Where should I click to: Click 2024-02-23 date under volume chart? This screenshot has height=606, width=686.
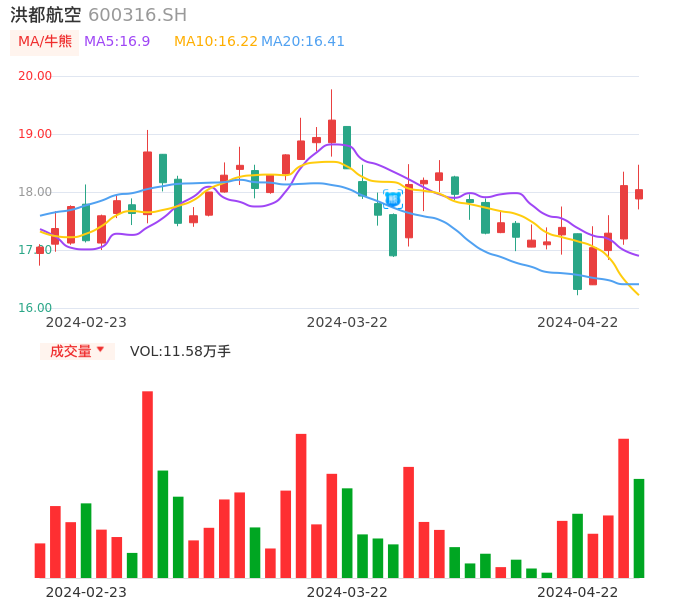click(86, 592)
